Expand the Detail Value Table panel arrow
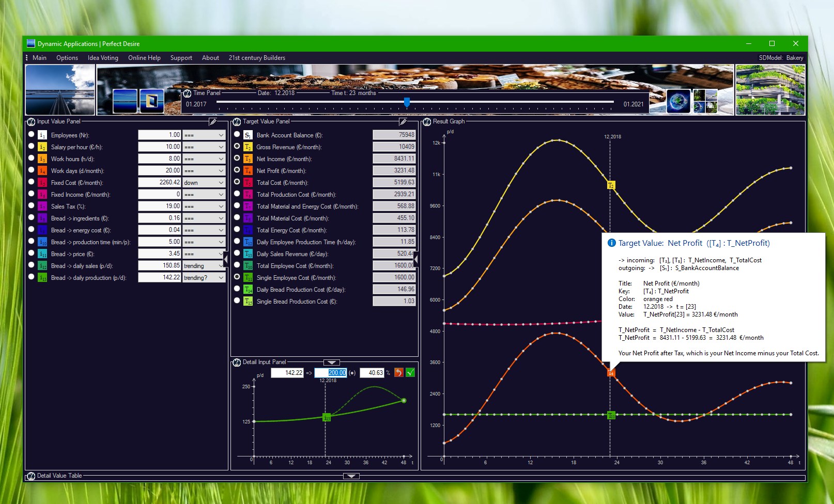The width and height of the screenshot is (834, 504). (x=351, y=476)
